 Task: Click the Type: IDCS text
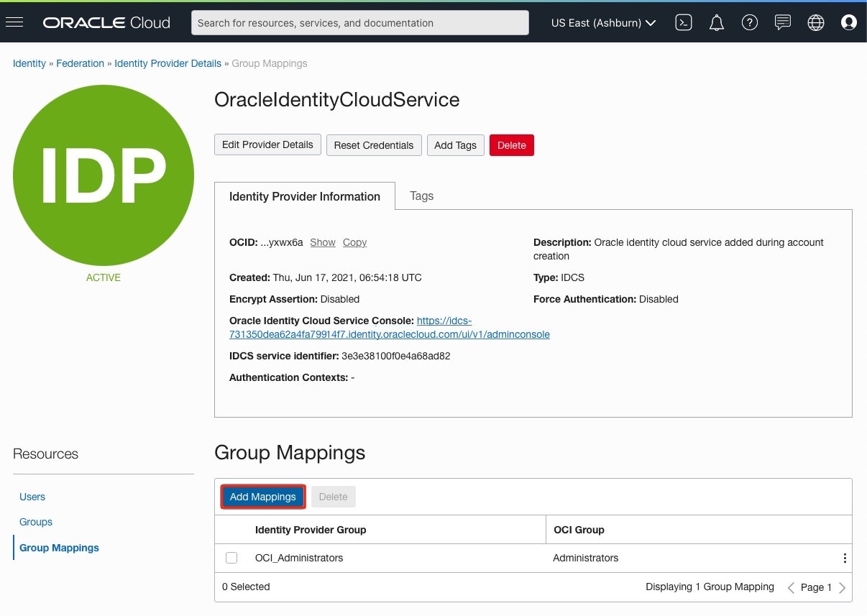click(x=560, y=277)
